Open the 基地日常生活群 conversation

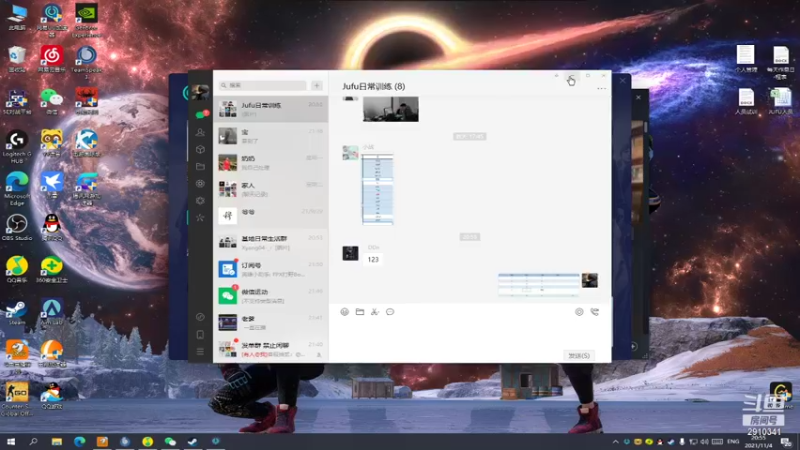(x=270, y=242)
